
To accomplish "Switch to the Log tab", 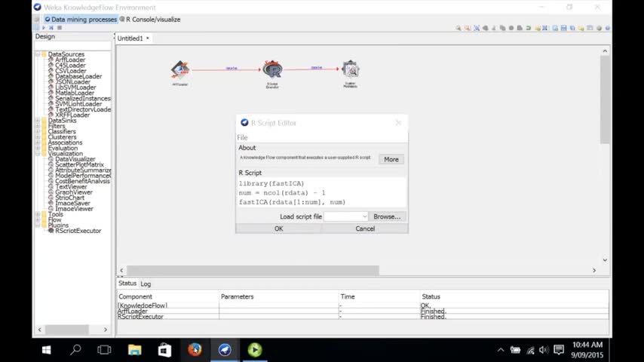I will [146, 284].
